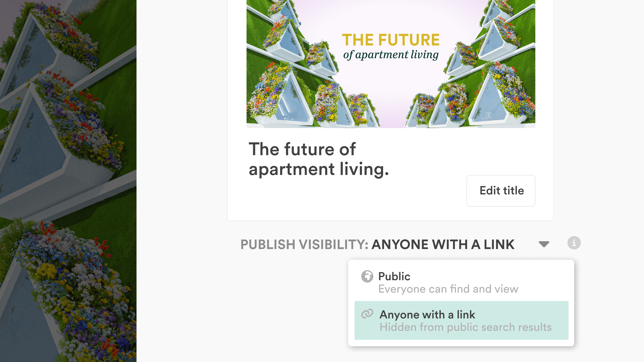This screenshot has height=362, width=644.
Task: Click the title 'The future of apartment living.'
Action: coord(318,159)
